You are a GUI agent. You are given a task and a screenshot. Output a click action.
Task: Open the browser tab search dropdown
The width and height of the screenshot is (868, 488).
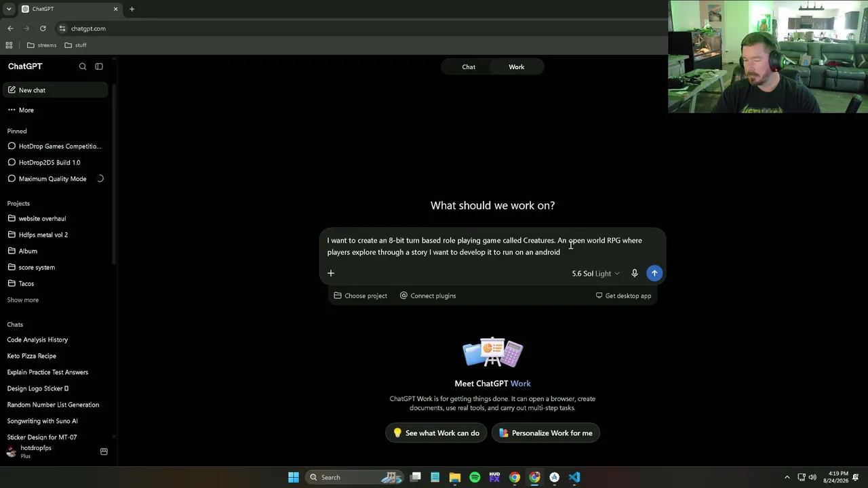coord(9,9)
